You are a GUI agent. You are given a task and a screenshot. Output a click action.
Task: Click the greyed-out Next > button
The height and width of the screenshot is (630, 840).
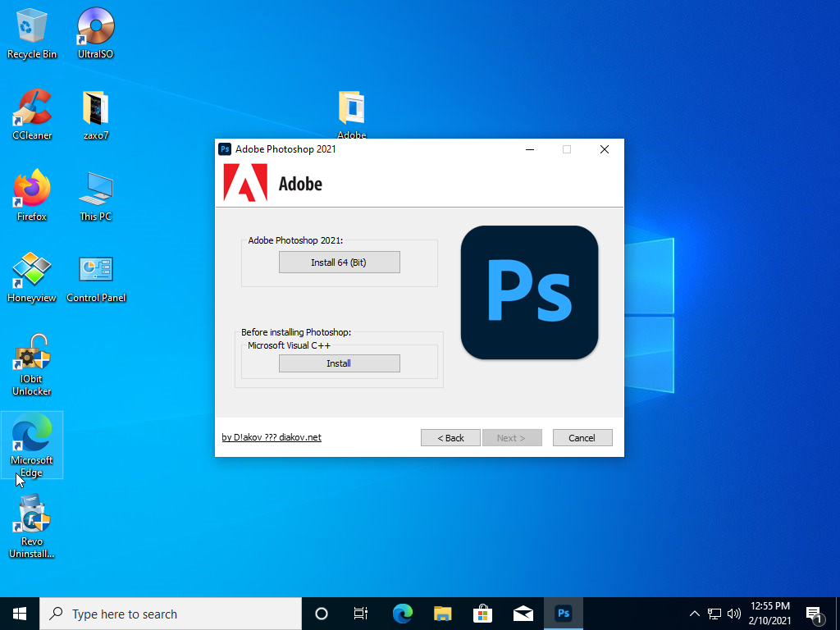[512, 438]
